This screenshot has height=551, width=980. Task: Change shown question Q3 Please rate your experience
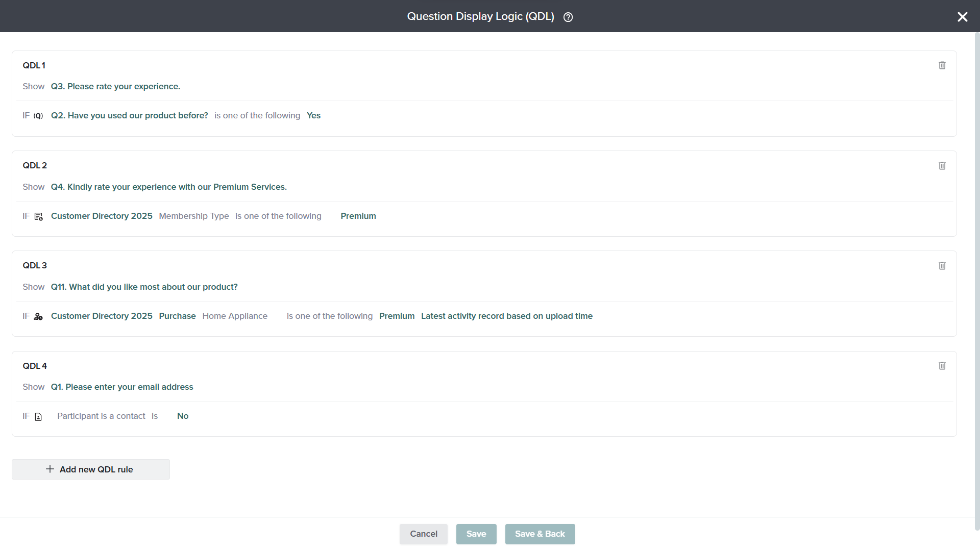tap(115, 86)
